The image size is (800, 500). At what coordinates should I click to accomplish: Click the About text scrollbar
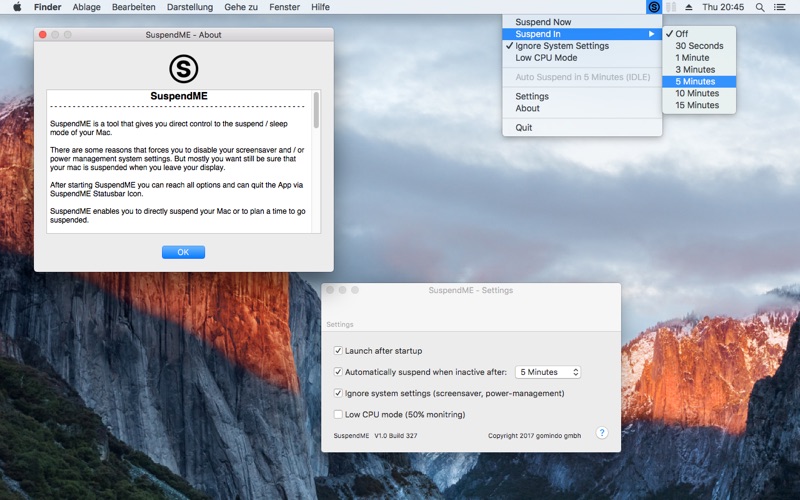pyautogui.click(x=316, y=110)
